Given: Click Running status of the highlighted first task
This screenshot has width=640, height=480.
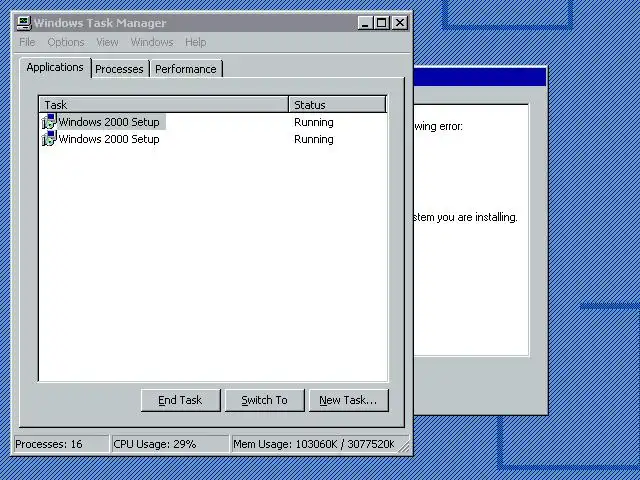Looking at the screenshot, I should pos(314,122).
